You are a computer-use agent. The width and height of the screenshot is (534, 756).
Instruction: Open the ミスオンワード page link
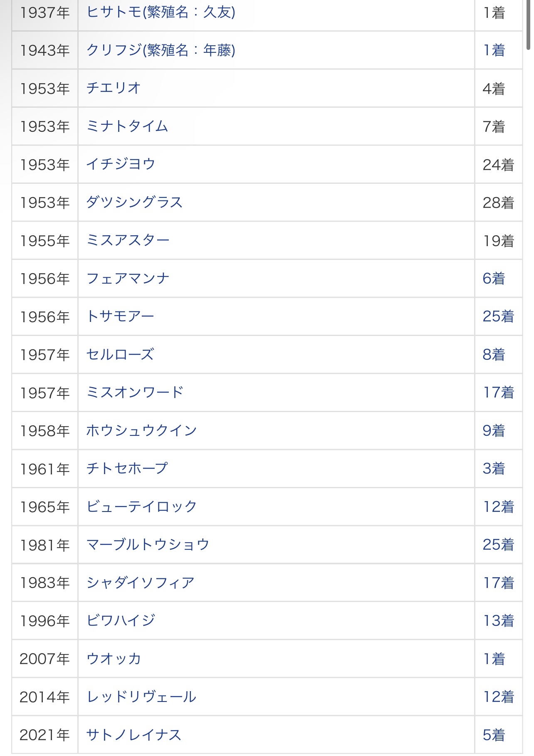pyautogui.click(x=135, y=393)
